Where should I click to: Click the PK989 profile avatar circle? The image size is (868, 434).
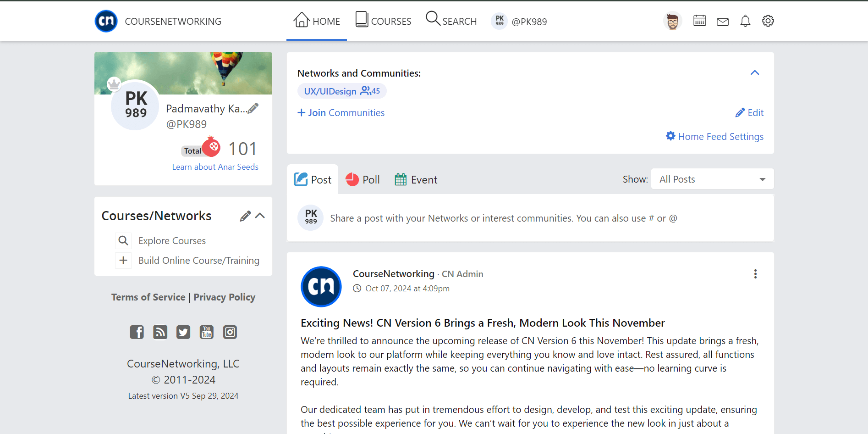coord(136,105)
